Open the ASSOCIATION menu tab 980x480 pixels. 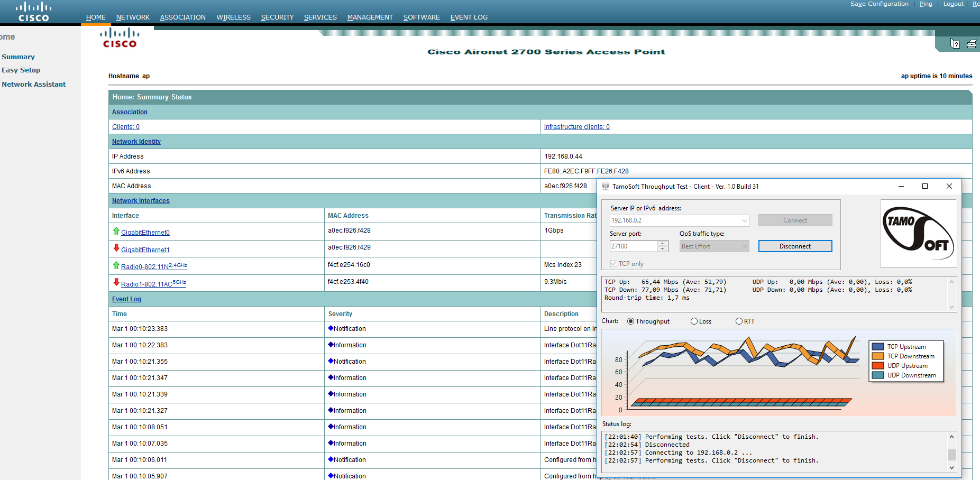click(182, 17)
